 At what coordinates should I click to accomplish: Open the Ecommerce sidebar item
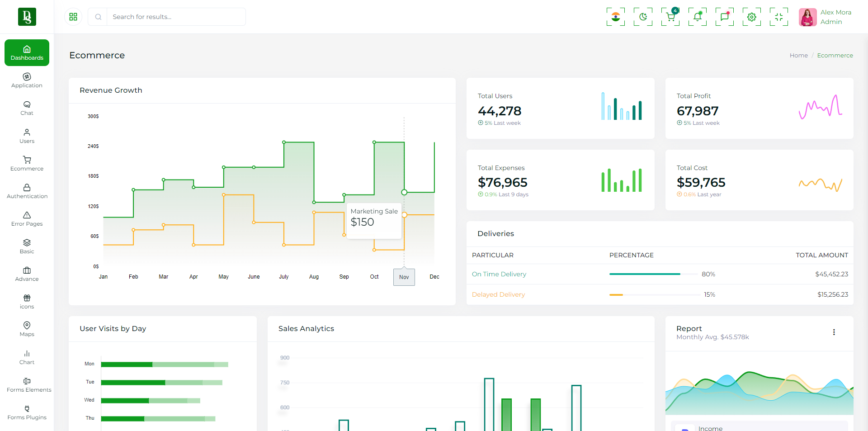coord(27,163)
